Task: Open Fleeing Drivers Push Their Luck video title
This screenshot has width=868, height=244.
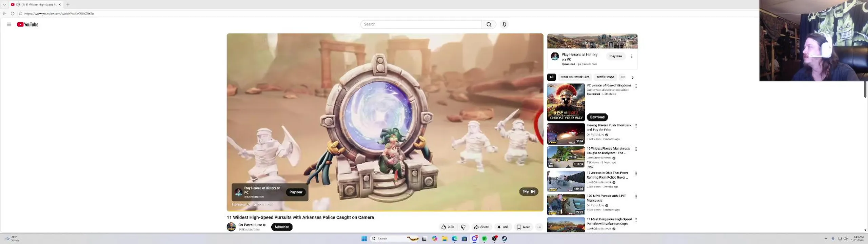Action: coord(609,127)
